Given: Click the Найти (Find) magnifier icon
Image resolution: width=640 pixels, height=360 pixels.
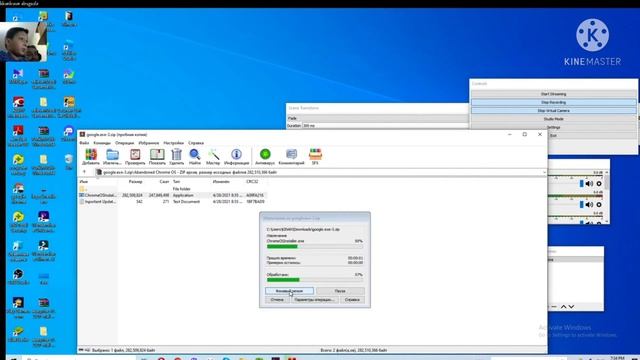Looking at the screenshot, I should click(195, 157).
